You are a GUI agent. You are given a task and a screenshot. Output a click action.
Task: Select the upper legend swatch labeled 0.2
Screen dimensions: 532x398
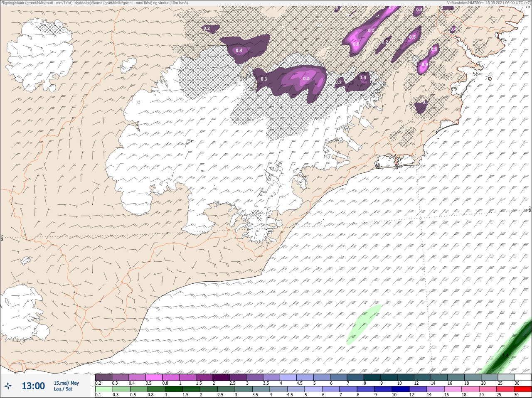point(103,378)
